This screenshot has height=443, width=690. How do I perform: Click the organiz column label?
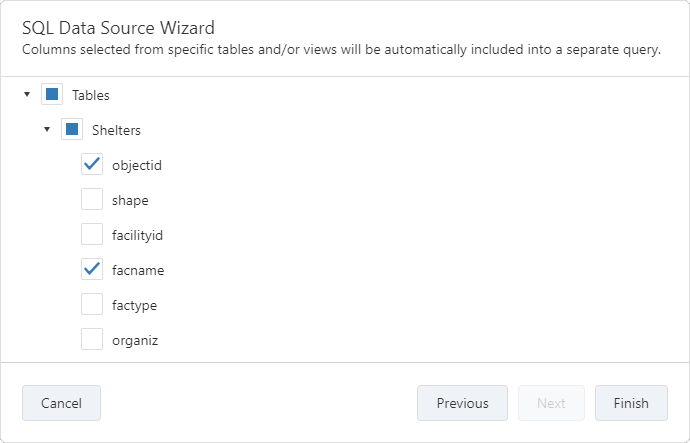point(135,341)
